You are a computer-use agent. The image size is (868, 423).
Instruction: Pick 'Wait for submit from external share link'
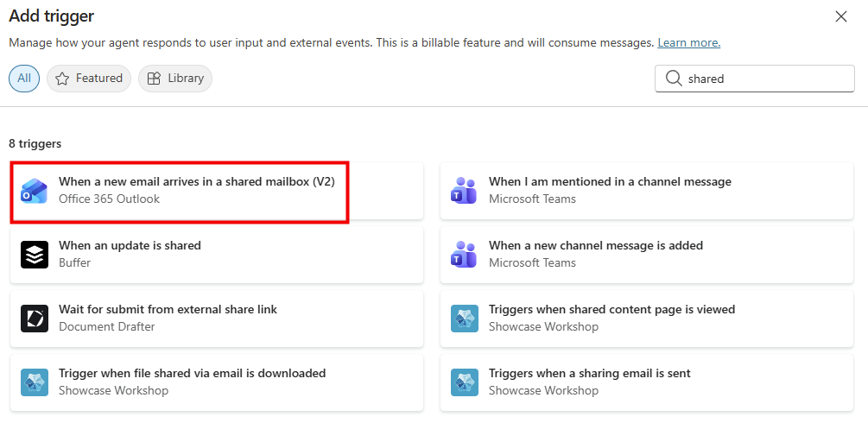[168, 310]
